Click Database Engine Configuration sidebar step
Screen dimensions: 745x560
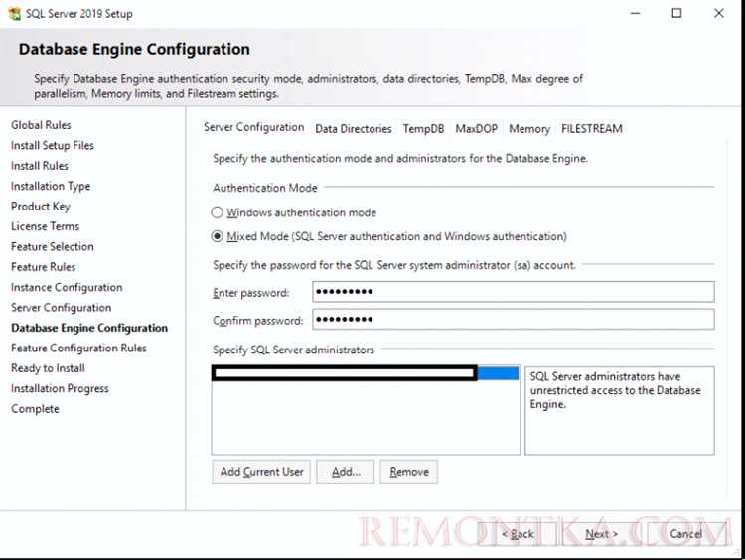[89, 328]
